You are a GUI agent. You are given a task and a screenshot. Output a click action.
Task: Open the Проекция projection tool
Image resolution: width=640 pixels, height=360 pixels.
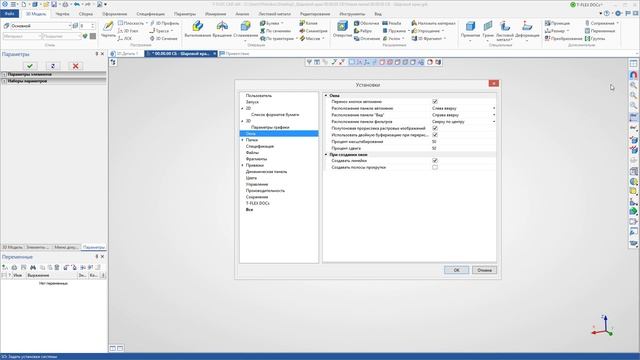pos(557,23)
